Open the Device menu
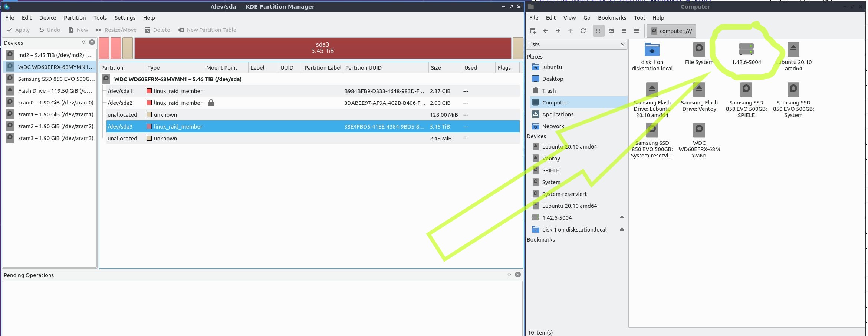Screen dimensions: 868x336 click(x=47, y=18)
